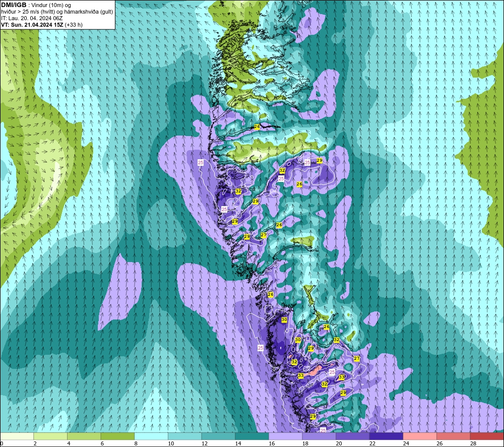This screenshot has width=504, height=447.
Task: Click the 22–24 m/s dark indigo legend swatch
Action: [387, 436]
